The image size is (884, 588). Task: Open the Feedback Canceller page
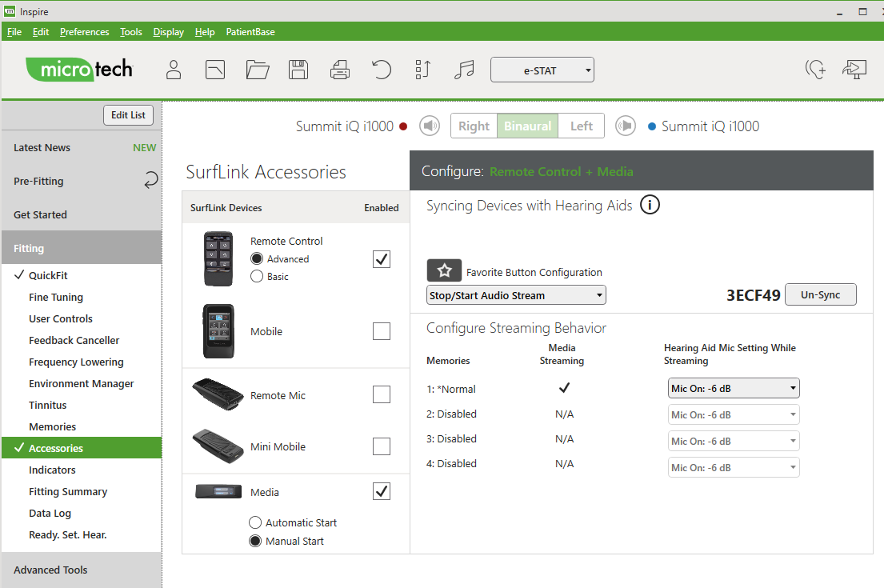(x=82, y=341)
